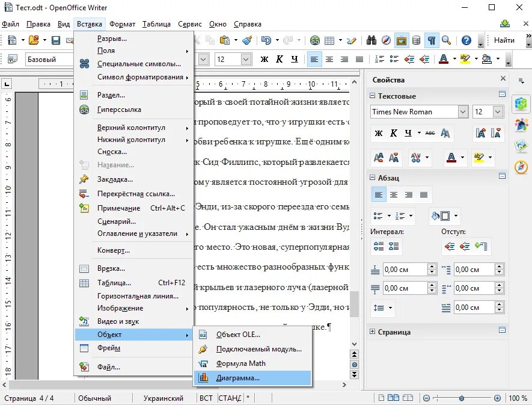The image size is (532, 405).
Task: Click the Open folder icon
Action: 34,40
